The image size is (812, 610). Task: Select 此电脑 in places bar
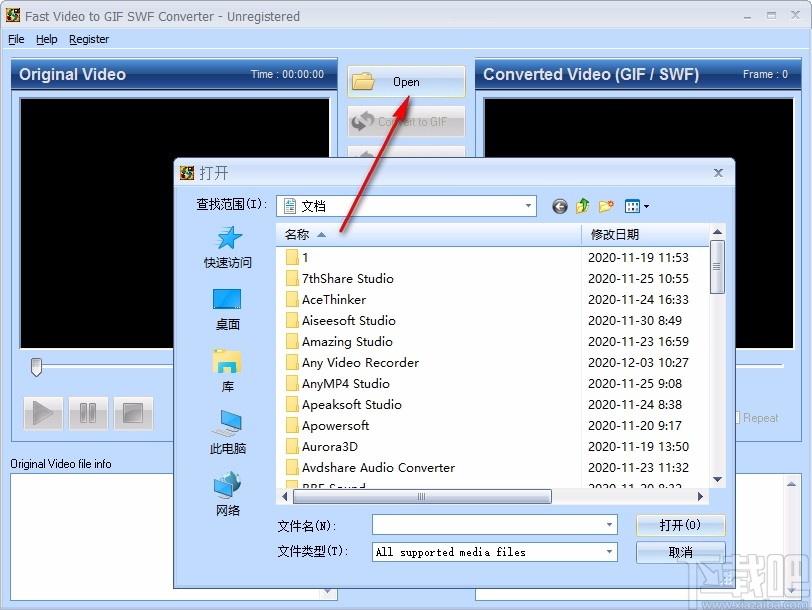[x=228, y=433]
